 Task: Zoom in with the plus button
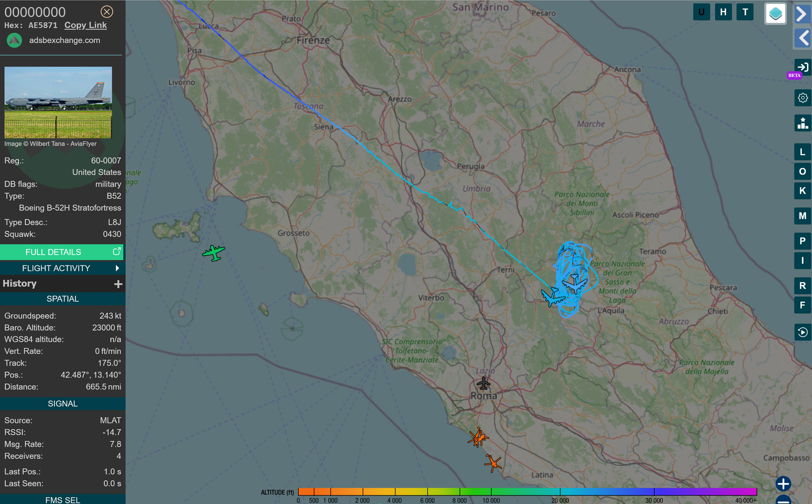click(783, 484)
